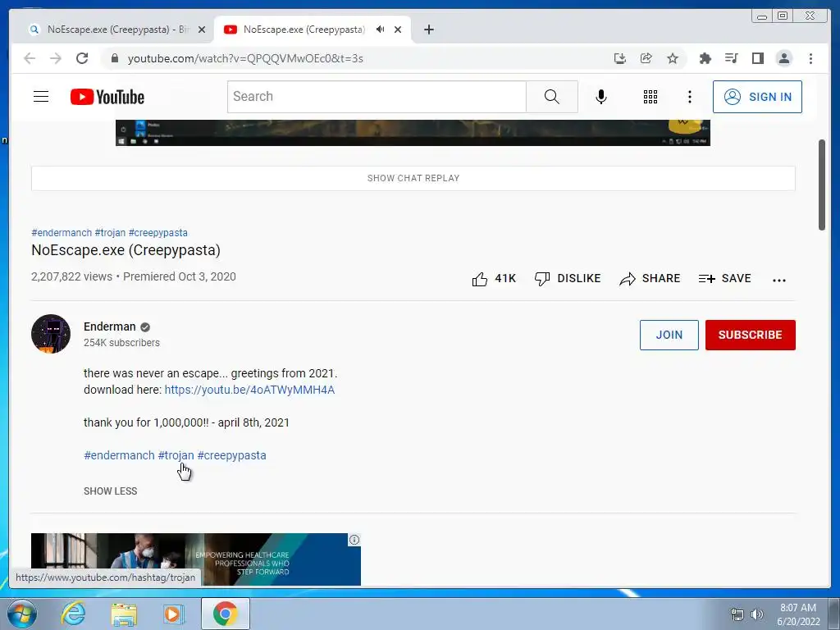Toggle the Chrome side panel icon
Viewport: 840px width, 630px height.
(757, 58)
